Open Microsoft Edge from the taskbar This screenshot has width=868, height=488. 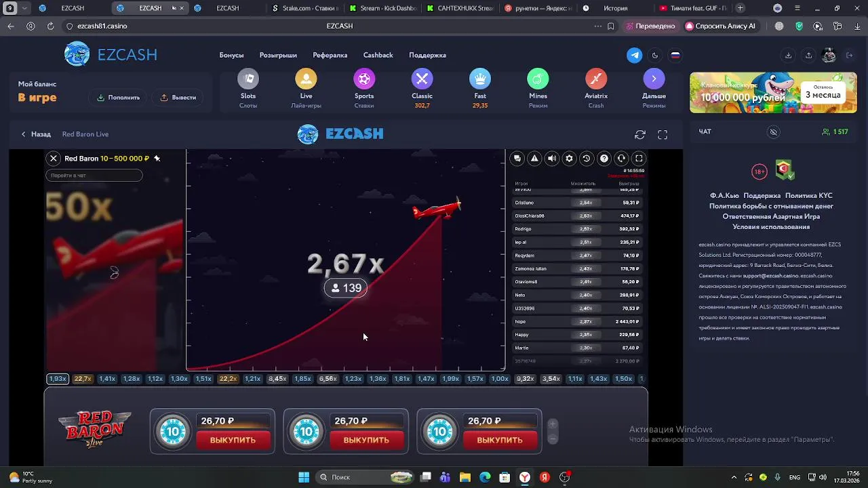click(x=485, y=477)
